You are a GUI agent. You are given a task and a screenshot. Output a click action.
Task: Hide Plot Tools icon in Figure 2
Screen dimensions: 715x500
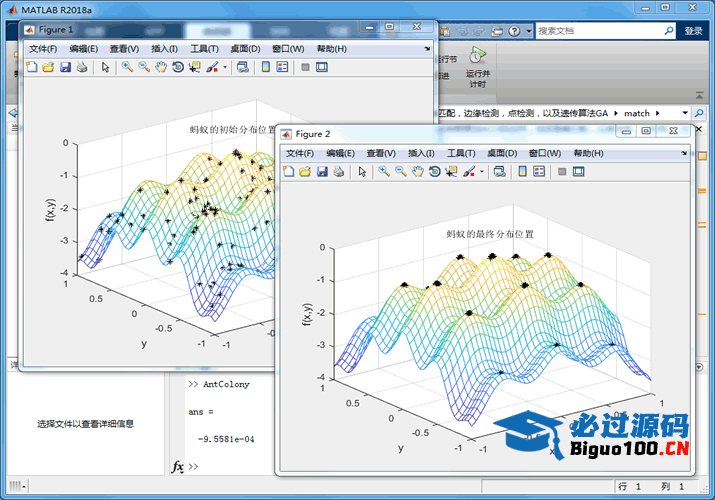pyautogui.click(x=562, y=171)
